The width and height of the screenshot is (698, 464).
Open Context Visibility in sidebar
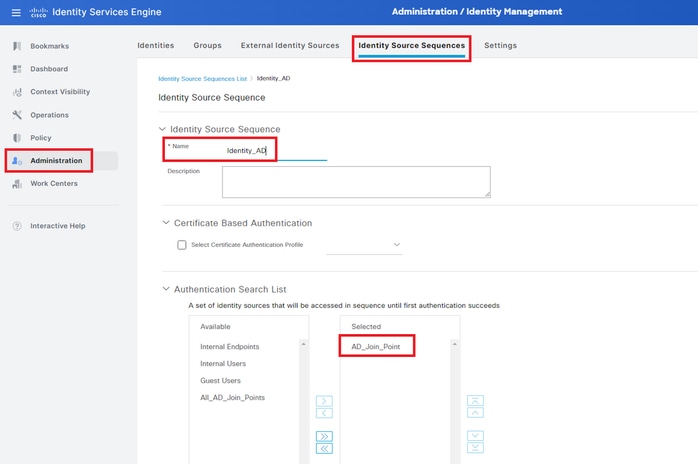click(x=60, y=92)
